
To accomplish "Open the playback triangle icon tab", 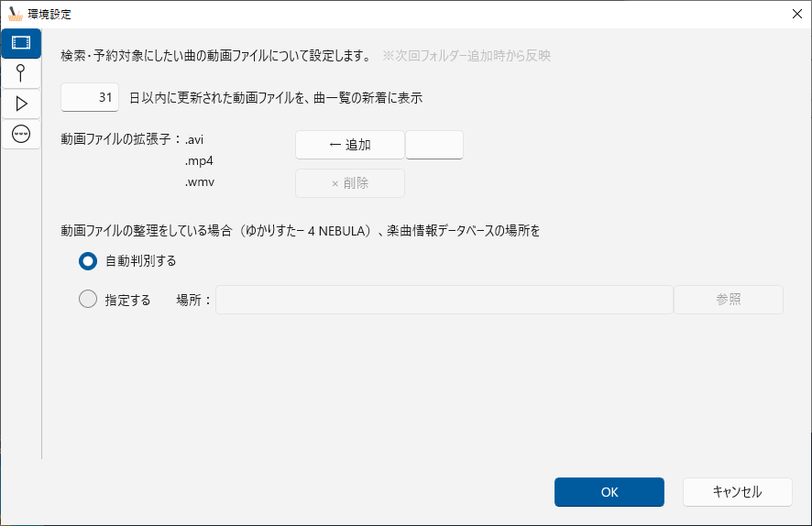I will [21, 104].
